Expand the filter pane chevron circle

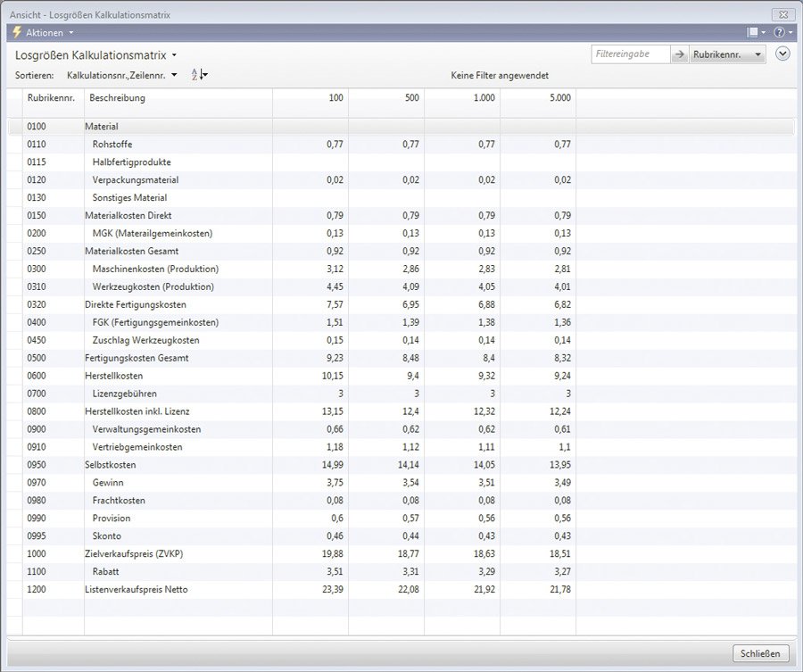[x=782, y=54]
